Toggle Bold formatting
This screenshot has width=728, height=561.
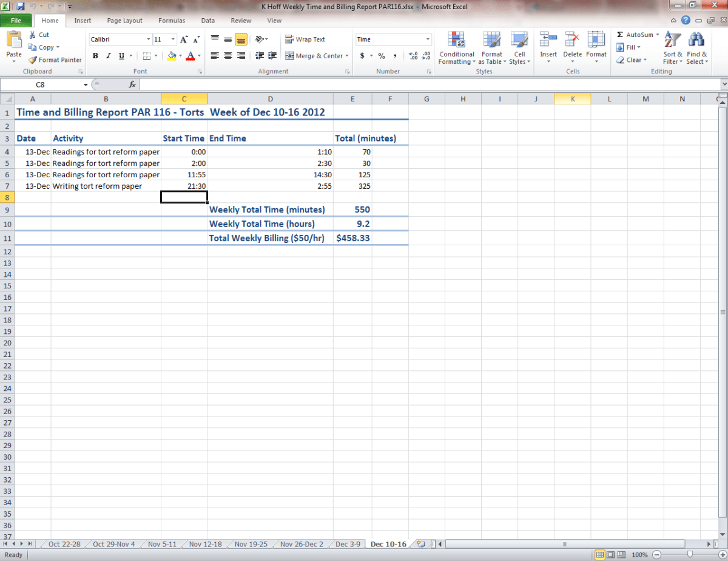point(95,56)
